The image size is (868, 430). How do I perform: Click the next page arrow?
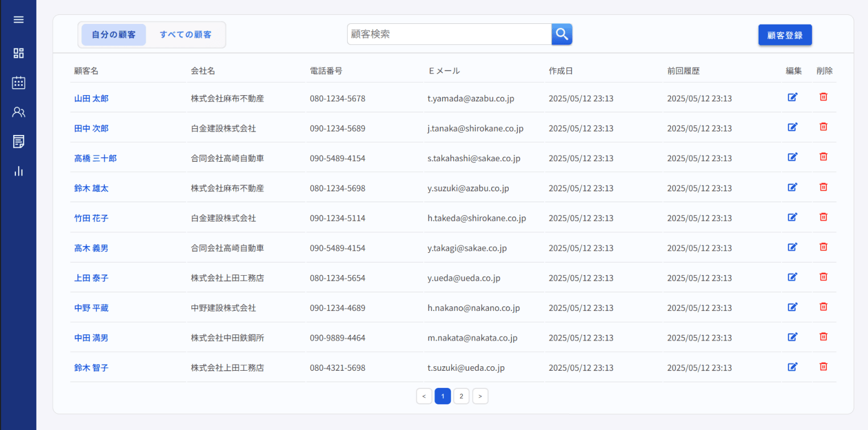click(x=480, y=396)
